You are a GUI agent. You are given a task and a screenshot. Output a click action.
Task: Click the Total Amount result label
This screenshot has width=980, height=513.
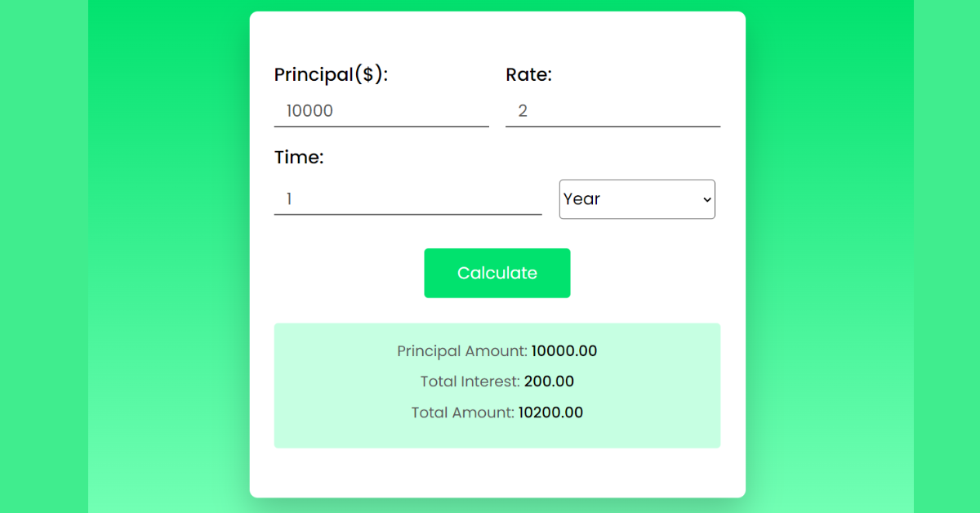pyautogui.click(x=463, y=413)
